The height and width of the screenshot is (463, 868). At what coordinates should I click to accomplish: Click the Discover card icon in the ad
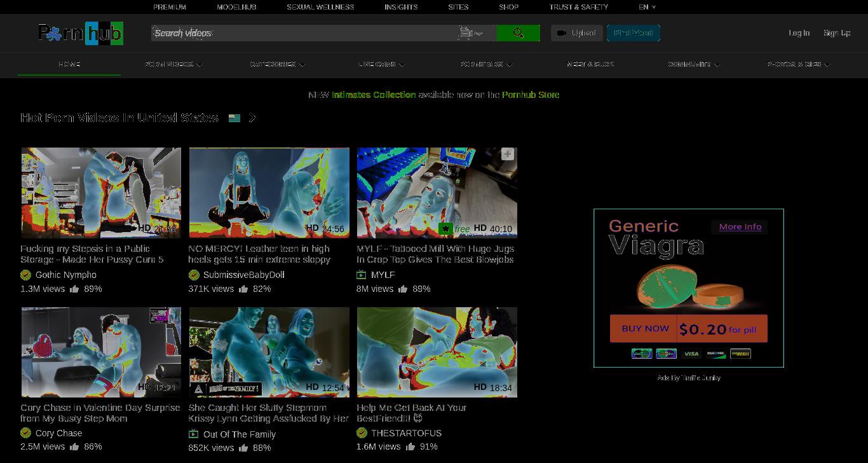[x=715, y=354]
